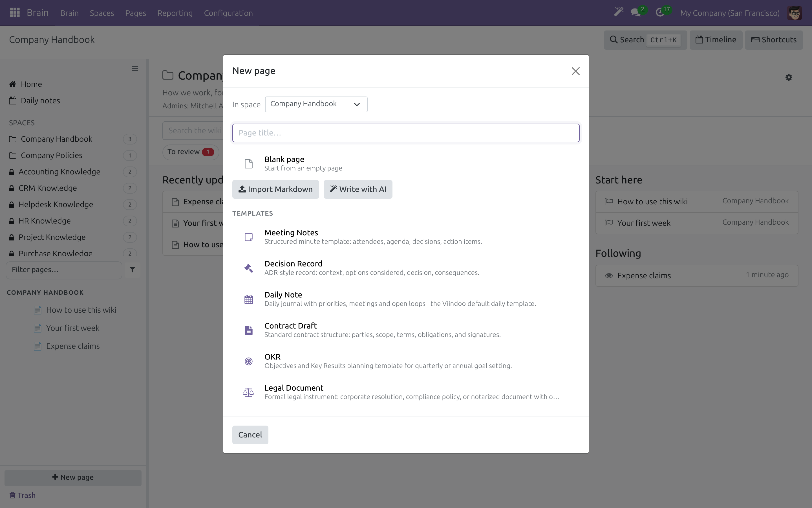The image size is (812, 508).
Task: Open the Shortcuts button
Action: [x=773, y=40]
